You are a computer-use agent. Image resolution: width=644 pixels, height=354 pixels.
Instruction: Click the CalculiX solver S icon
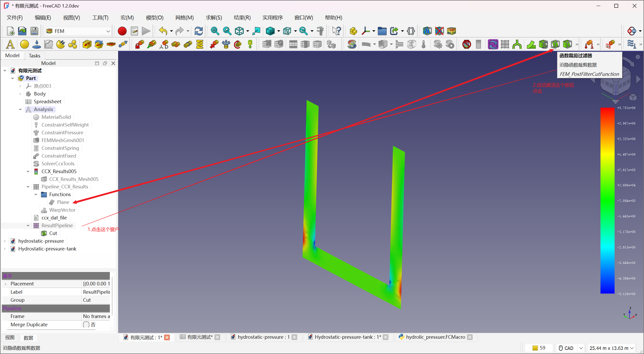352,44
